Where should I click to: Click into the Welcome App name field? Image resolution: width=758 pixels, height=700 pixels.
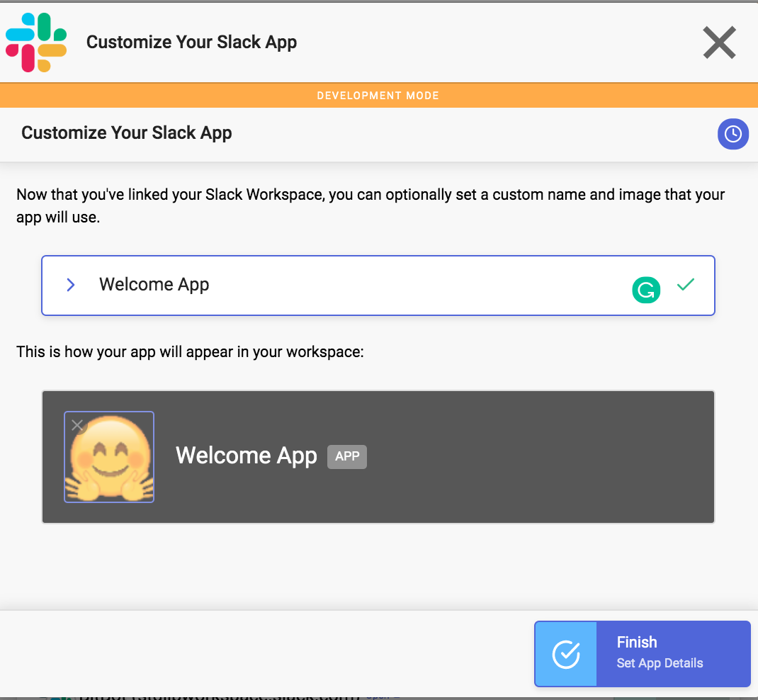[378, 286]
